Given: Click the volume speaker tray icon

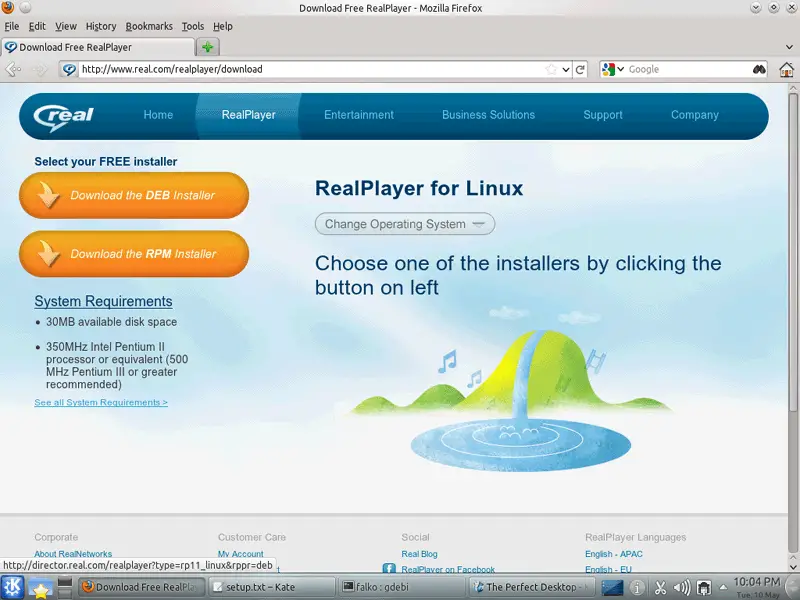Looking at the screenshot, I should (682, 588).
